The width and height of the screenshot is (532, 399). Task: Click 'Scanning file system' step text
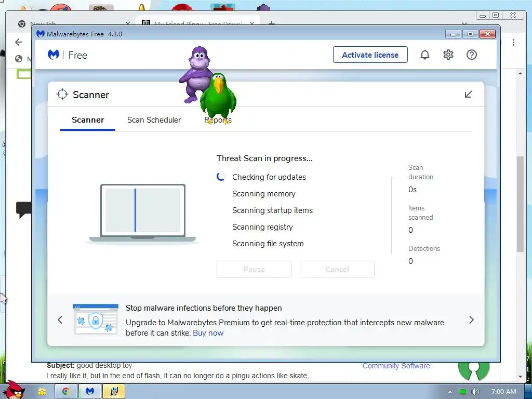click(x=268, y=244)
